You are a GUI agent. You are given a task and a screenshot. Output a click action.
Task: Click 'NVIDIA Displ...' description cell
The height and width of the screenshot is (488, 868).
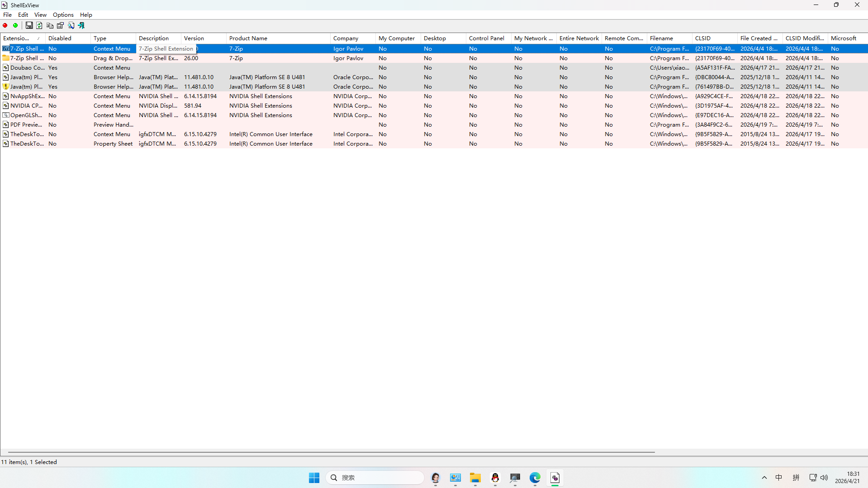coord(158,106)
